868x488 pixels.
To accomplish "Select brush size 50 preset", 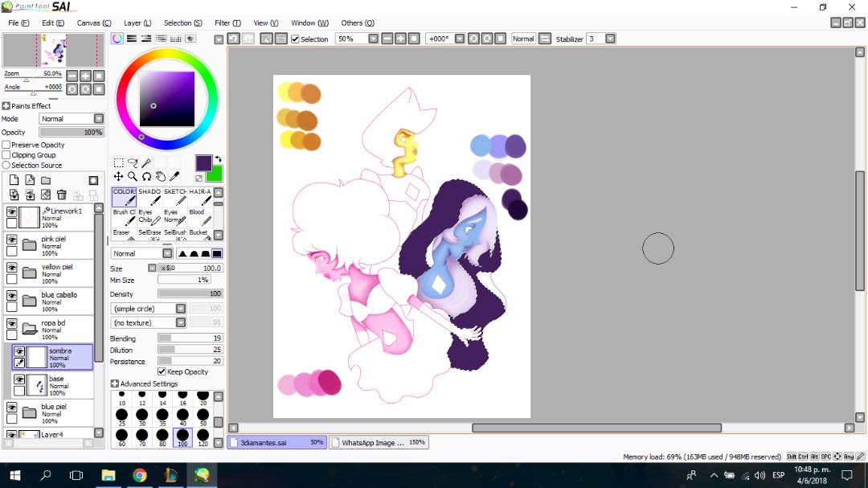I will [203, 416].
